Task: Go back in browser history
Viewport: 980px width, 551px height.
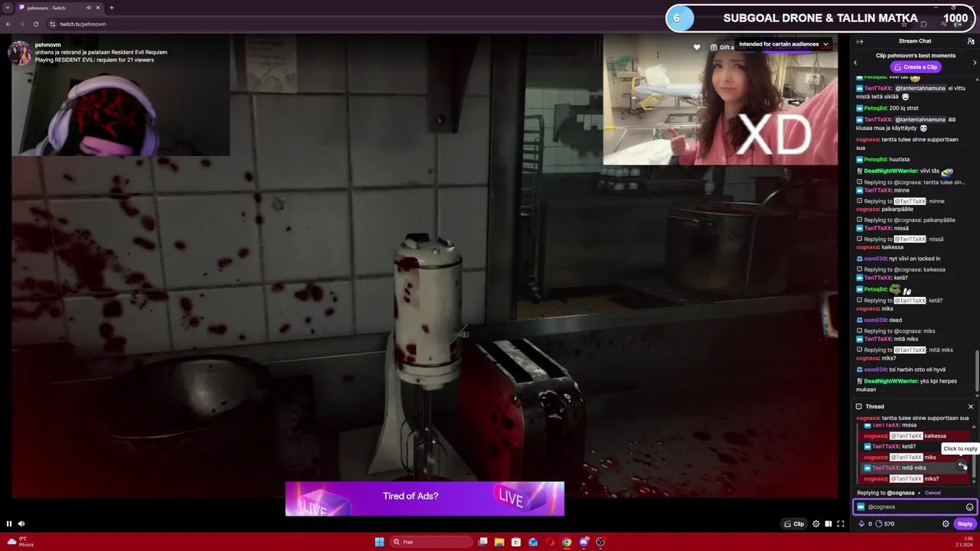Action: tap(8, 24)
